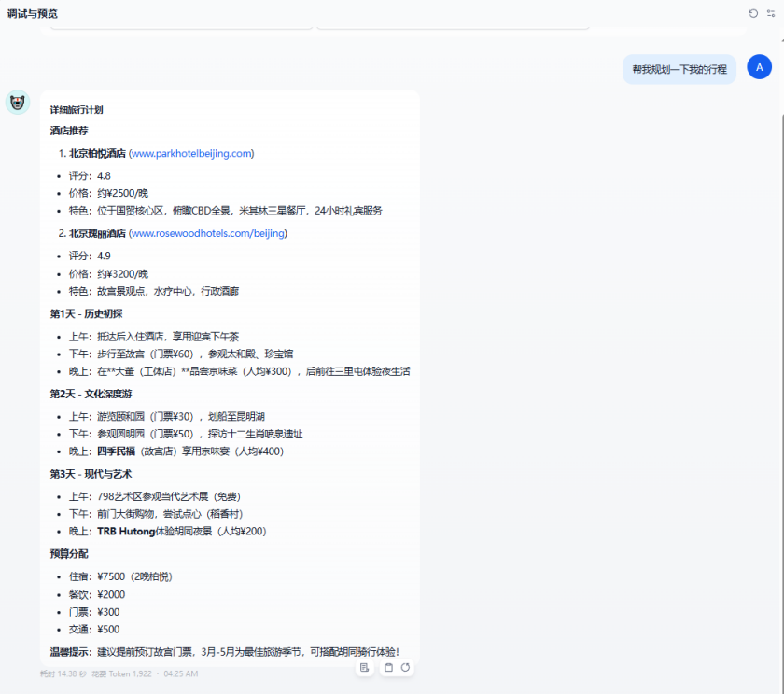Click the line 下午：参观圆明园

[186, 434]
